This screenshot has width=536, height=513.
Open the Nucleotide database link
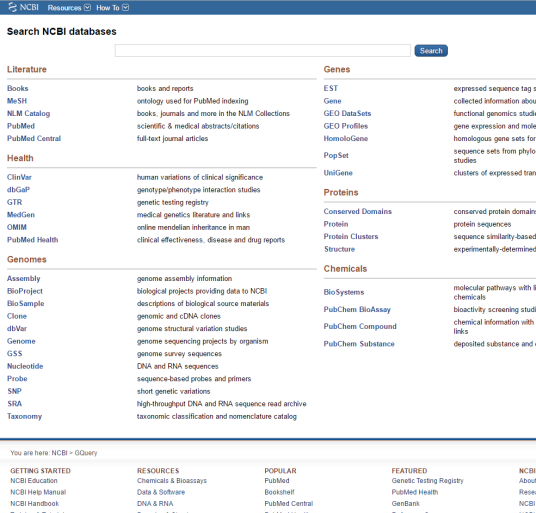[25, 366]
